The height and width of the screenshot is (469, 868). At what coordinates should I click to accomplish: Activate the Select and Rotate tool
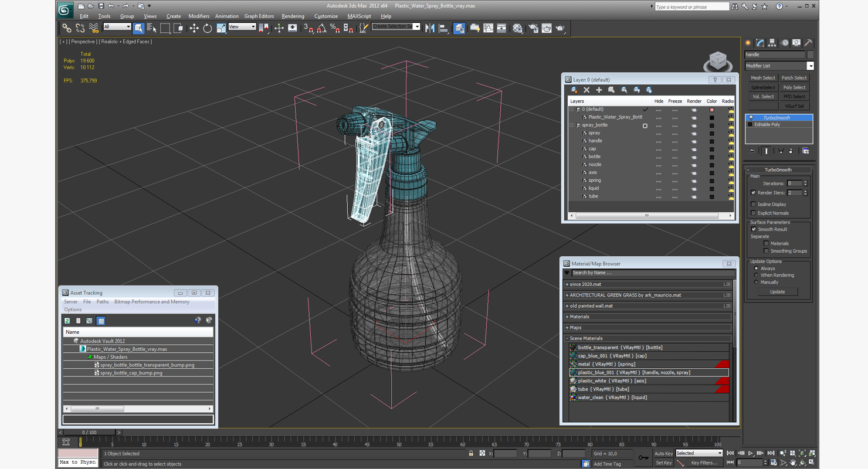pos(207,28)
